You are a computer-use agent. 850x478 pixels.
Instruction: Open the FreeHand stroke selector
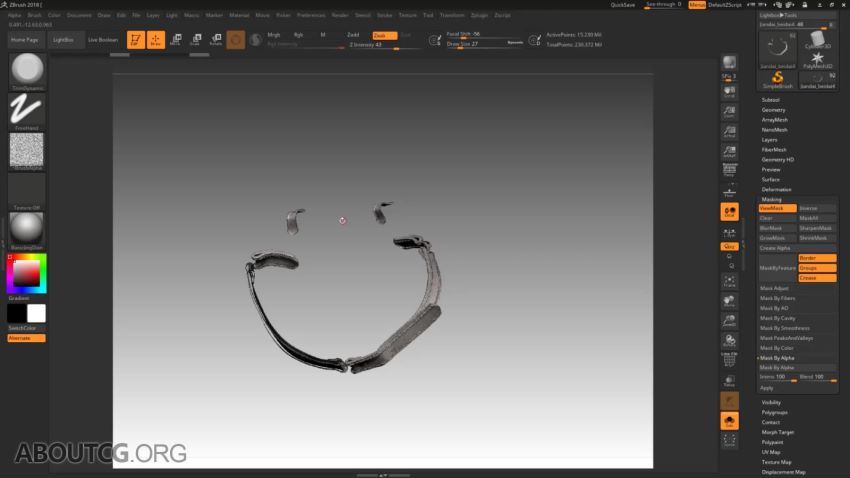(27, 112)
